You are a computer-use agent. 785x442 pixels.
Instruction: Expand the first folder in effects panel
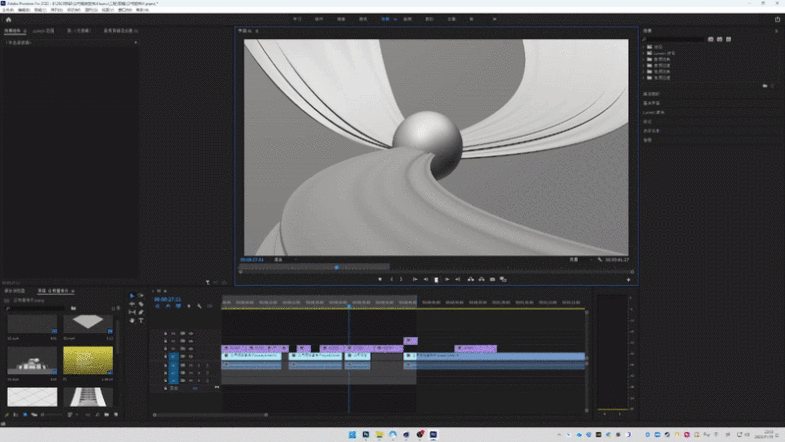click(644, 47)
